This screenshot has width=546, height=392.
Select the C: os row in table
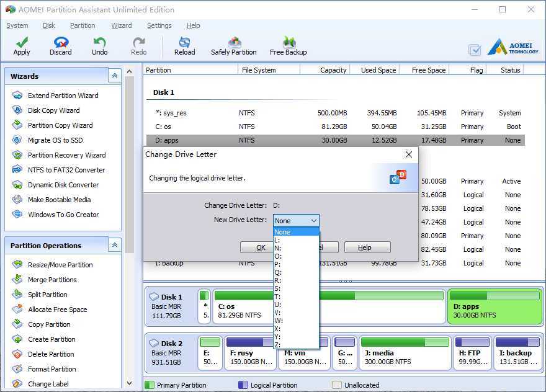click(335, 127)
